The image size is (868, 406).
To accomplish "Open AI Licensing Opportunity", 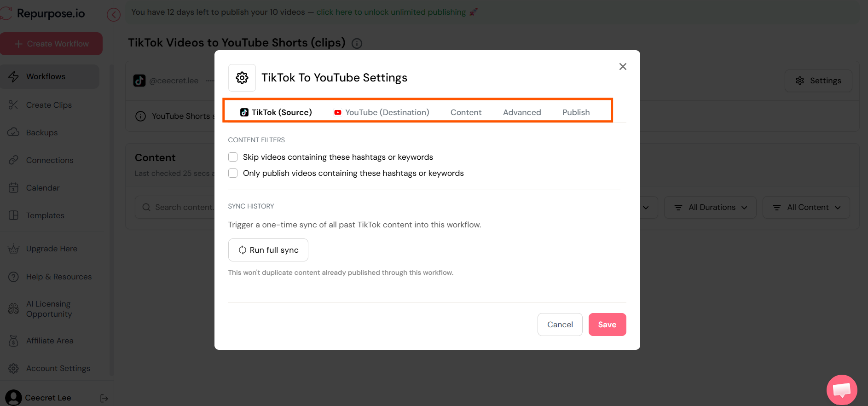I will pos(49,309).
